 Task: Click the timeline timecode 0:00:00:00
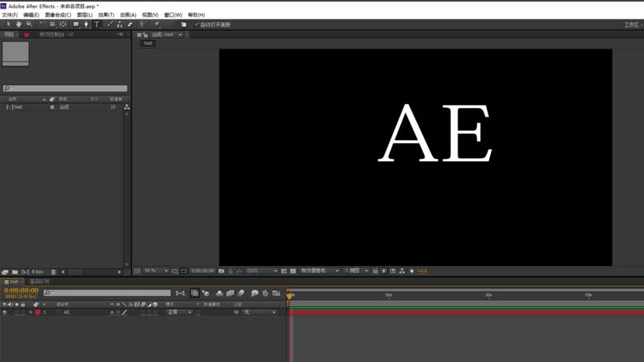tap(21, 290)
